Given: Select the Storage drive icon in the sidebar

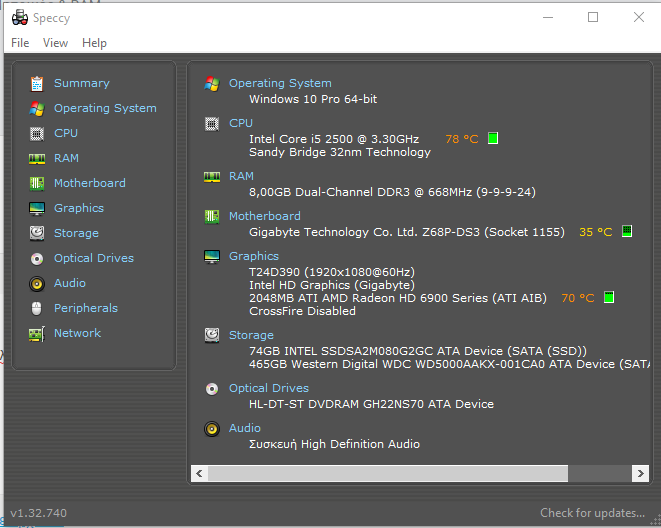Looking at the screenshot, I should 37,233.
